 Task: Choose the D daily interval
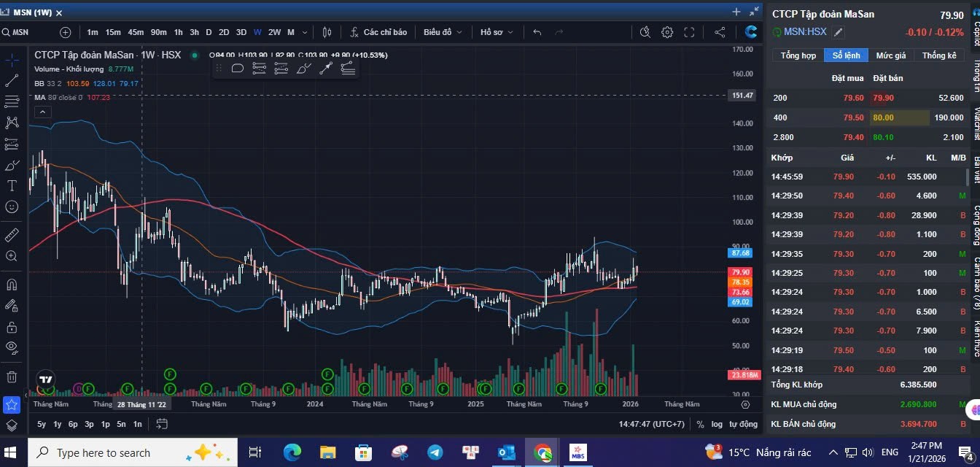(x=209, y=32)
